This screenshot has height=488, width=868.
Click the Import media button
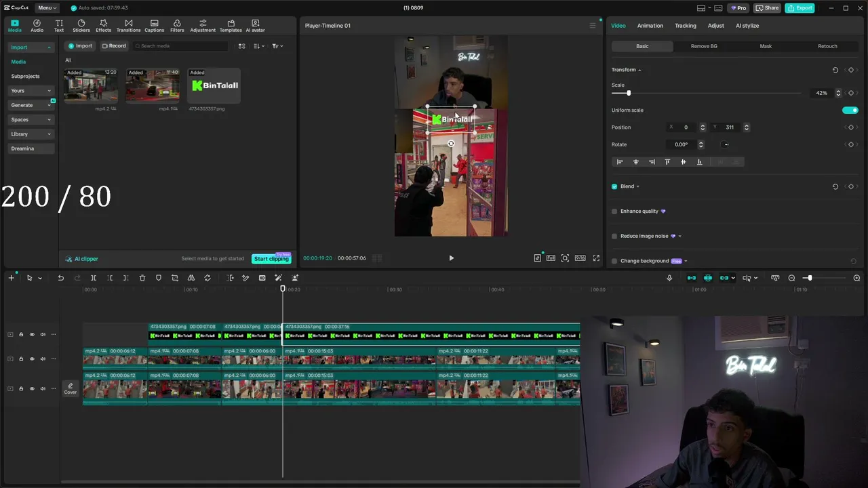pyautogui.click(x=80, y=46)
